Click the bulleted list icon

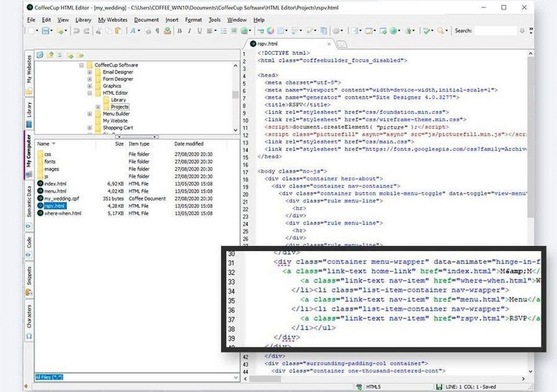click(x=223, y=31)
